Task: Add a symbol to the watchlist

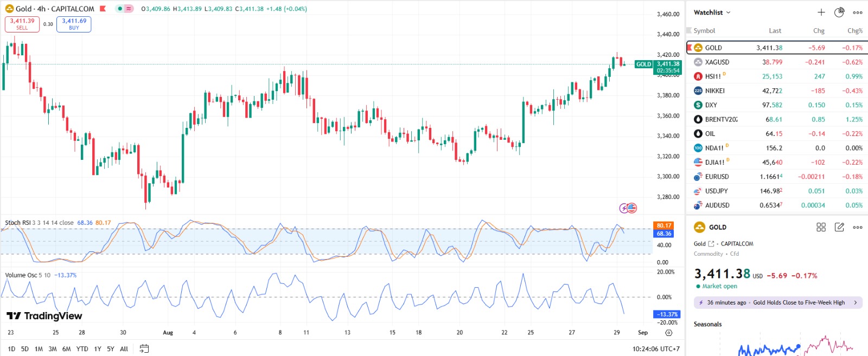Action: coord(821,12)
